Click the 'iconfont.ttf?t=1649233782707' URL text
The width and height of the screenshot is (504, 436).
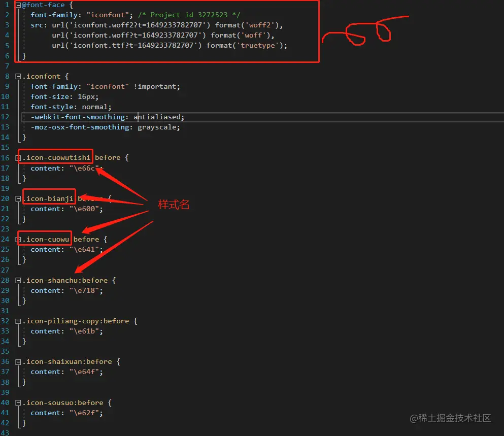click(133, 45)
